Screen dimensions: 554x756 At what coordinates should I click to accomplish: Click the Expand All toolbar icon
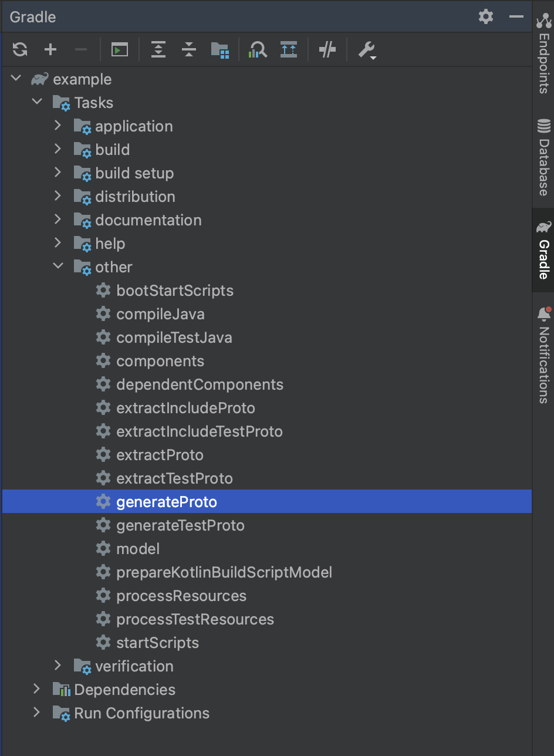tap(158, 50)
